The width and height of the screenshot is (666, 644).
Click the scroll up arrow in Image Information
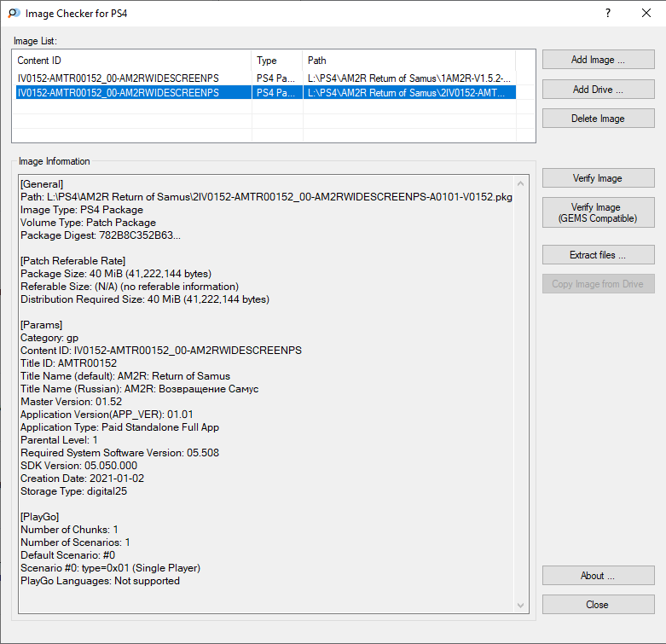coord(520,183)
